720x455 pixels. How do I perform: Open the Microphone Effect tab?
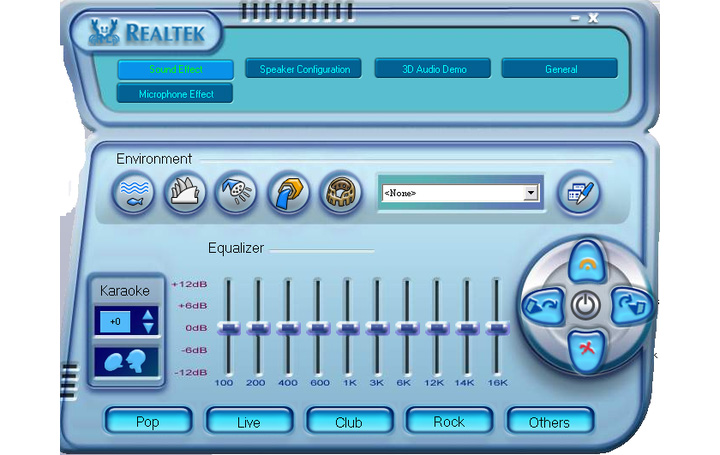175,94
